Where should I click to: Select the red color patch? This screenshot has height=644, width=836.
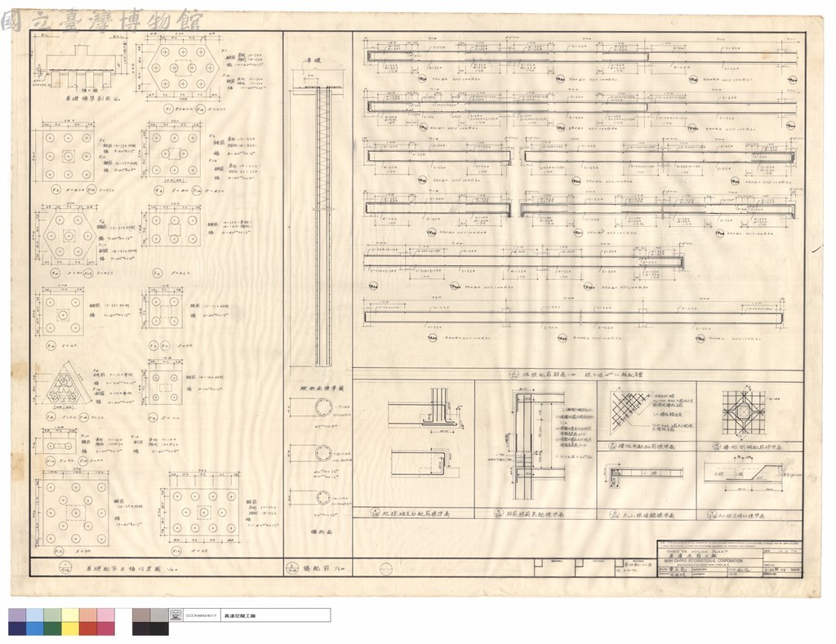click(88, 628)
